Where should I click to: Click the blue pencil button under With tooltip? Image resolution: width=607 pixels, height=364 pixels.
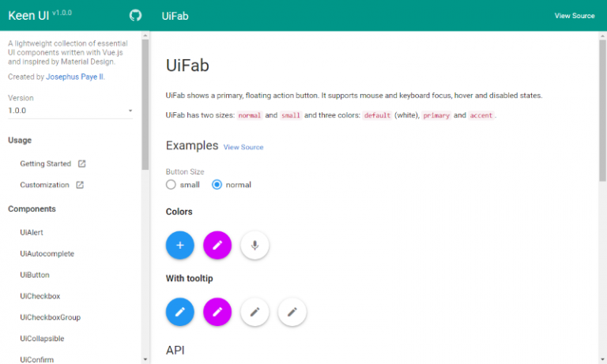tap(180, 312)
